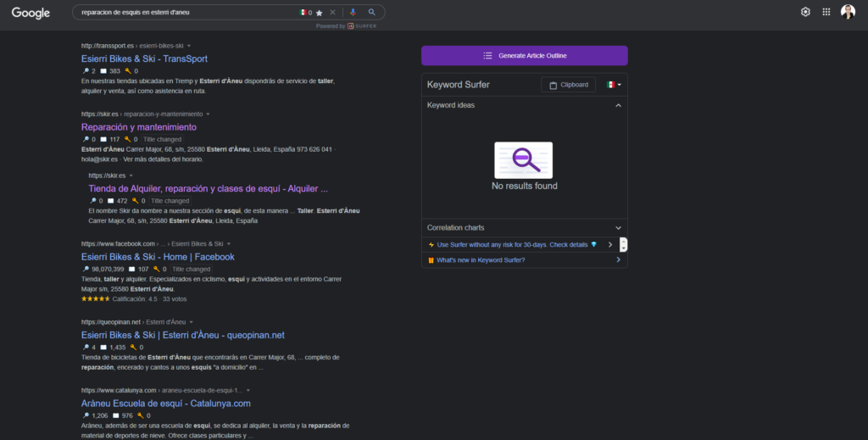Screen dimensions: 868x440
Task: Click Use Surfer 30-days trial link
Action: click(x=512, y=245)
